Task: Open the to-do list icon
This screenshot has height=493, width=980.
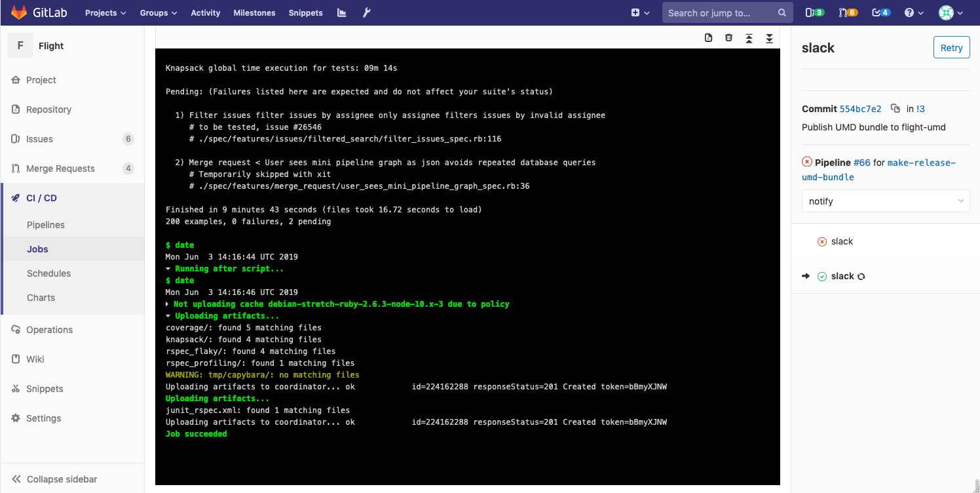Action: pos(880,12)
